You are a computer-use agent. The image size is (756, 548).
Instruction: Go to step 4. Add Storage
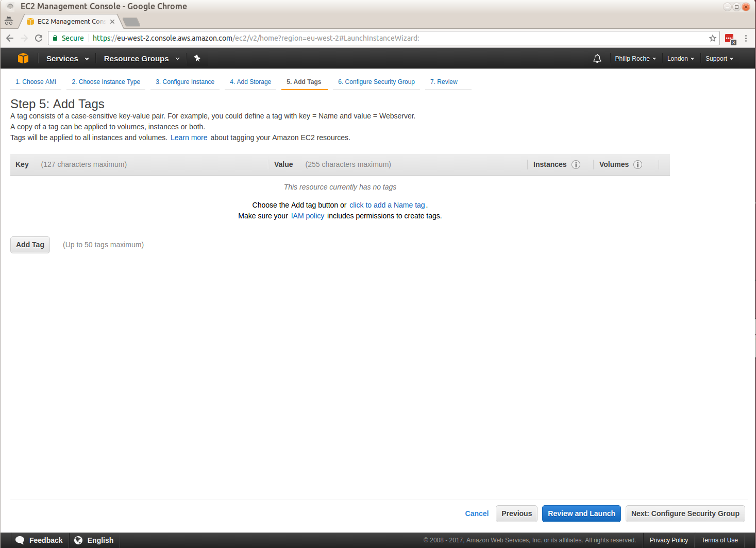(x=250, y=82)
